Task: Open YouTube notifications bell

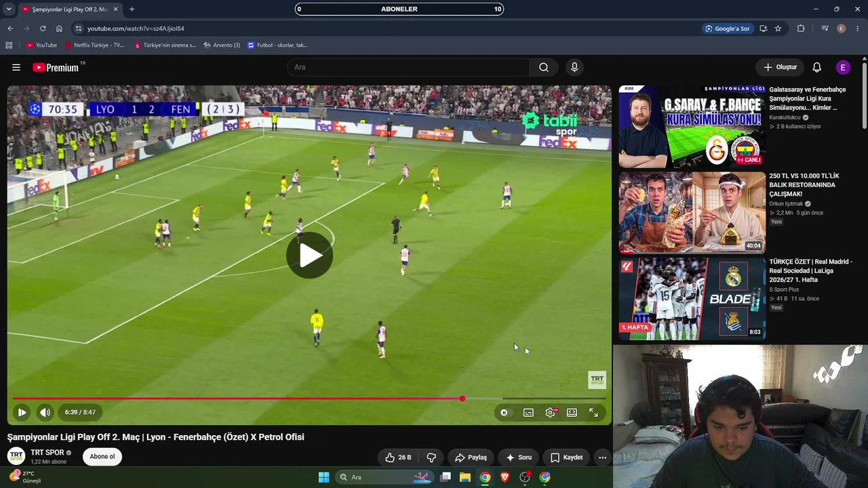Action: [817, 67]
